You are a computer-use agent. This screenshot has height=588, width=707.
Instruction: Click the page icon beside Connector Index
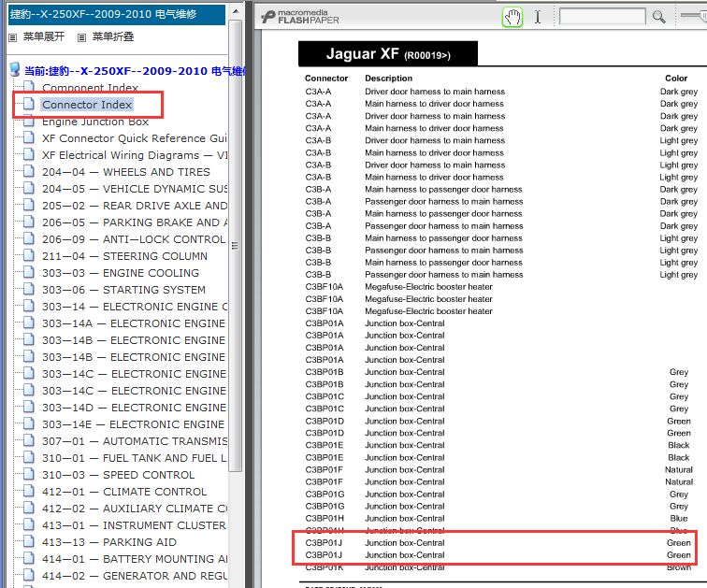click(29, 104)
